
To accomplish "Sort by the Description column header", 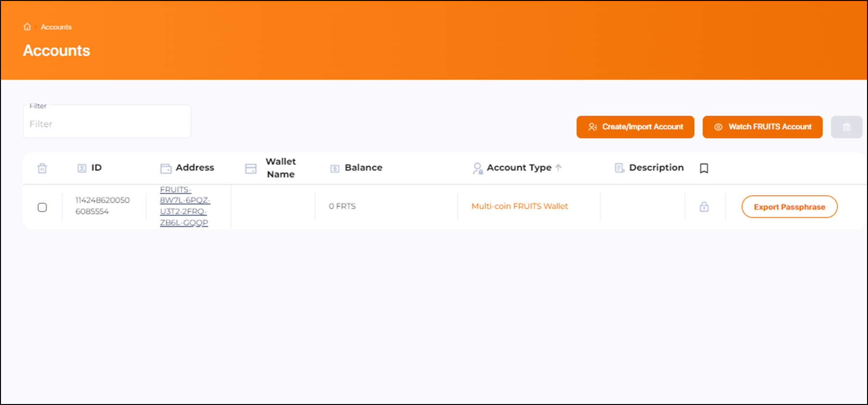I will pos(656,168).
